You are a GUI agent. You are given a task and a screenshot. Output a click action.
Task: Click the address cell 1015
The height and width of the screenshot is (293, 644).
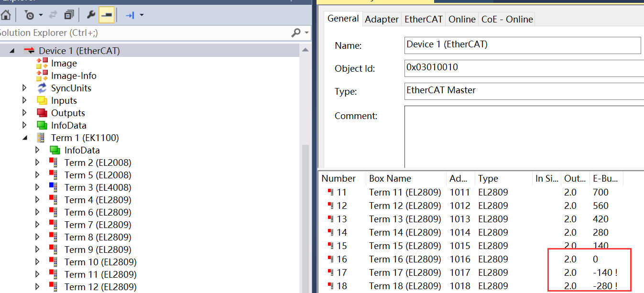(460, 246)
